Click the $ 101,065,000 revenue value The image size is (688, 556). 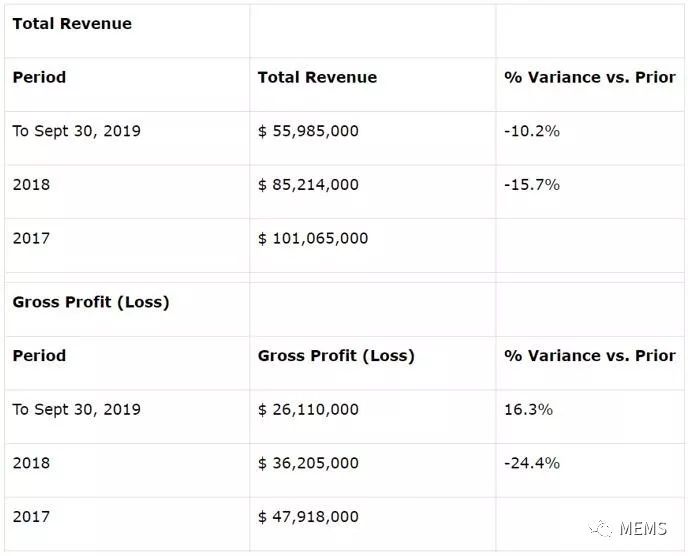(313, 239)
